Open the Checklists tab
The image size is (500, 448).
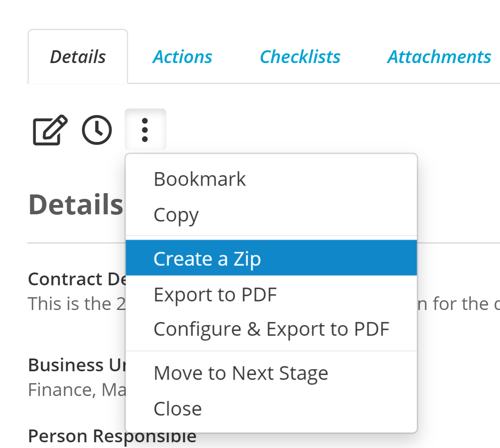[300, 57]
